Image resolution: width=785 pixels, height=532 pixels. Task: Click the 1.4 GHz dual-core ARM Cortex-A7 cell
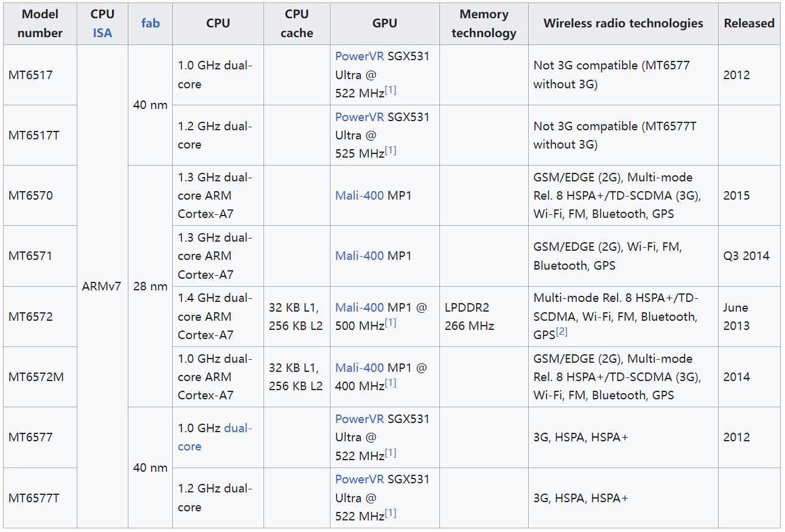pyautogui.click(x=218, y=317)
